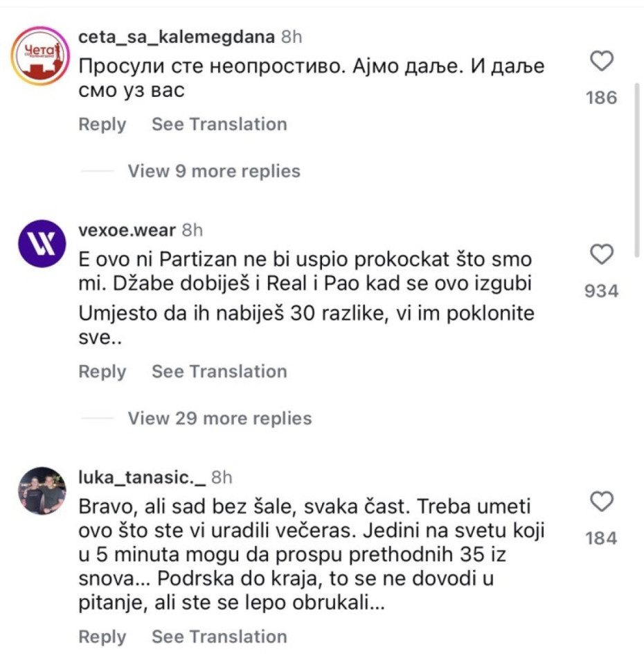See Translation of luka_tanasic._ comment
Image resolution: width=644 pixels, height=654 pixels.
pos(219,637)
